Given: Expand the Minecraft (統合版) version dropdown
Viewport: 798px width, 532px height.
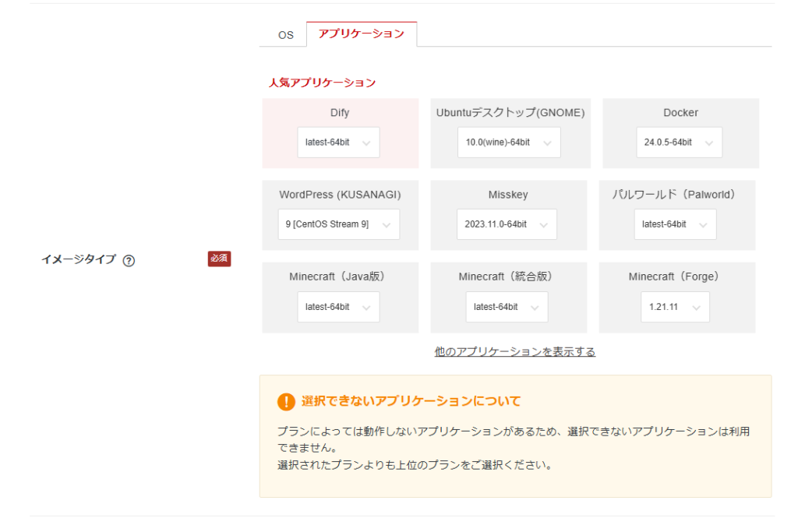Looking at the screenshot, I should 507,307.
